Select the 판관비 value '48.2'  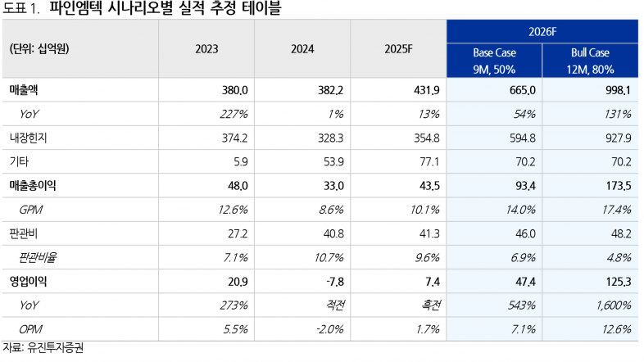coord(621,233)
